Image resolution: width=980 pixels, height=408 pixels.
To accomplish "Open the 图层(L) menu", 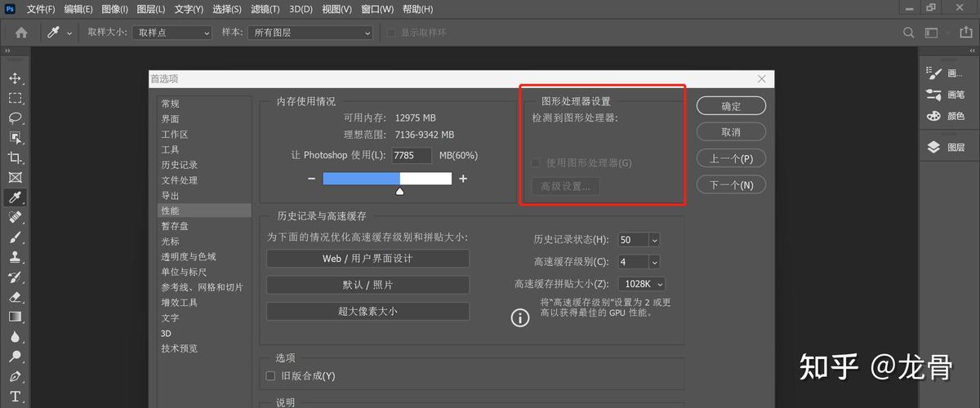I will (x=151, y=9).
